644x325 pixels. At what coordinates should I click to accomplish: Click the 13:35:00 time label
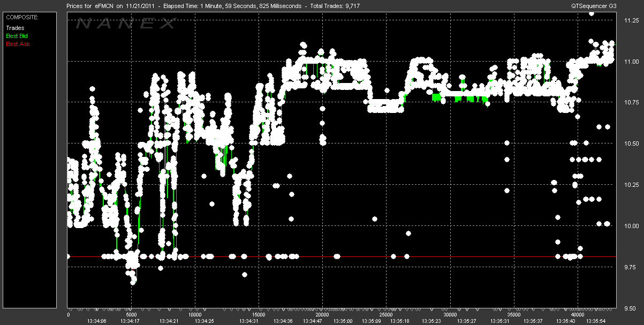343,321
